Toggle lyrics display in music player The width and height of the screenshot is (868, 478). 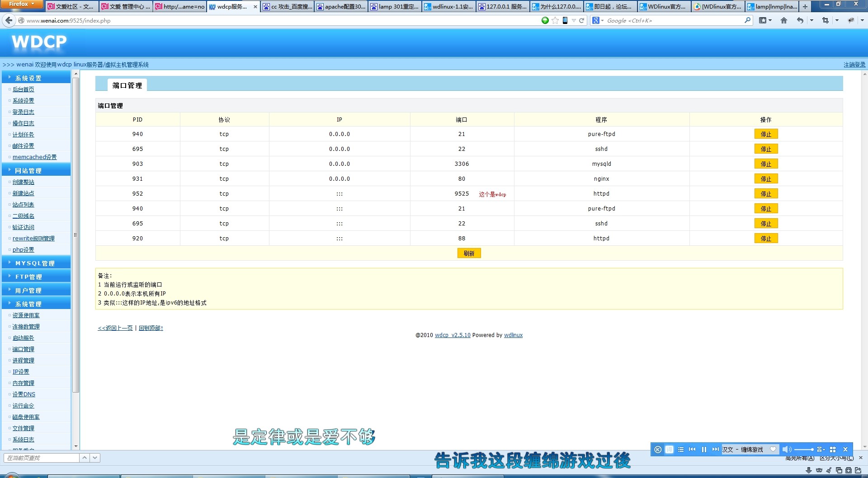pos(670,450)
